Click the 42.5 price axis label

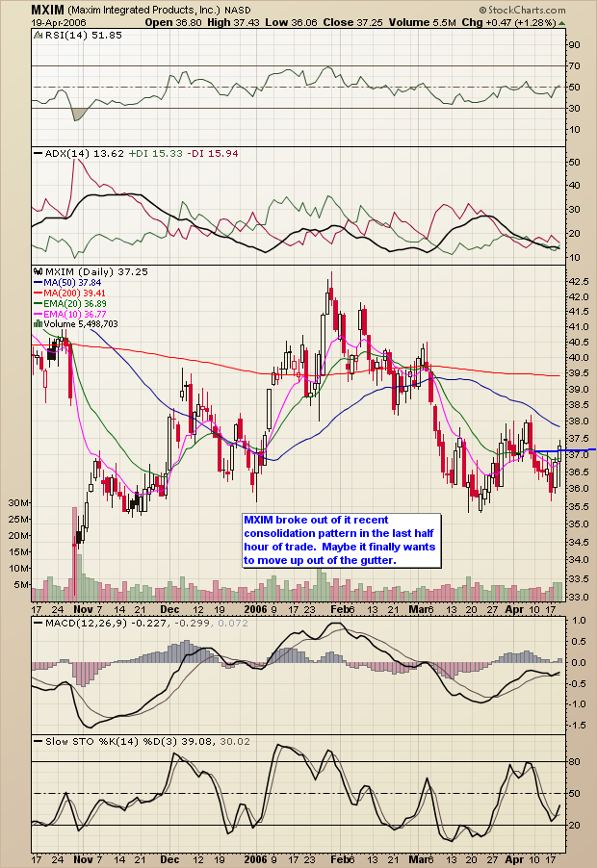(578, 281)
